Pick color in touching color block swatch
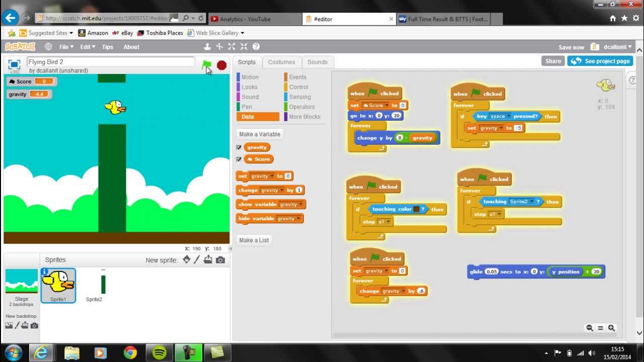 [x=416, y=209]
